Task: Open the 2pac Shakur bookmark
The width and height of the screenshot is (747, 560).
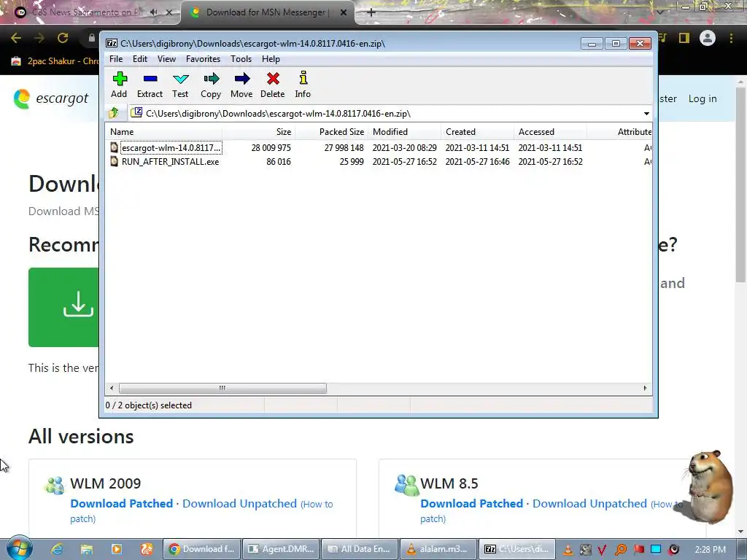Action: point(56,61)
